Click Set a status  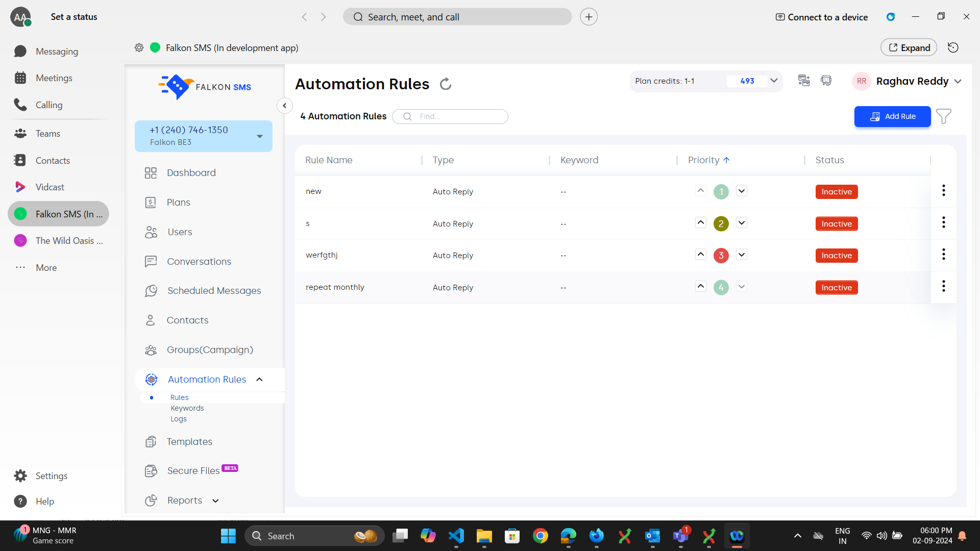74,17
